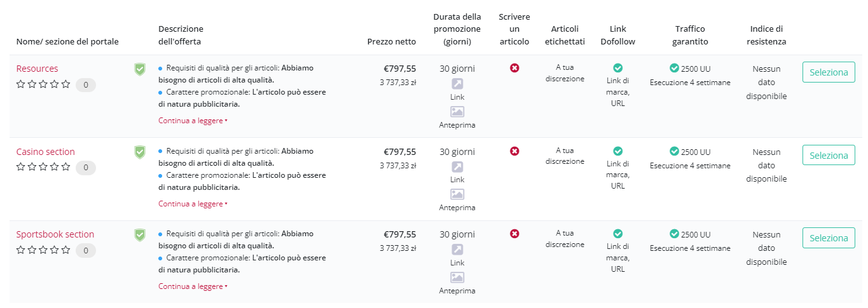Viewport: 868px width, 308px height.
Task: Expand Continua a leggere for Resources
Action: tap(193, 121)
